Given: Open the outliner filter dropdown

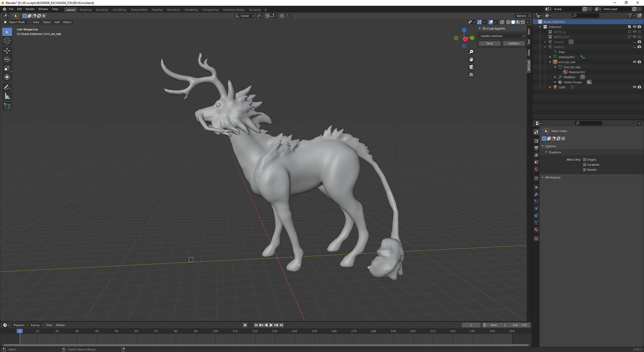Looking at the screenshot, I should 631,15.
